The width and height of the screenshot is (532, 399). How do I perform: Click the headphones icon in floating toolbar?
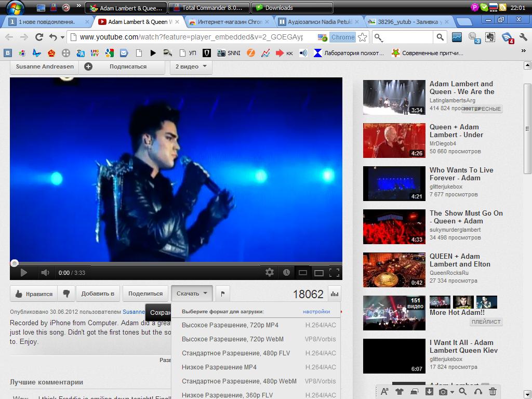478,392
